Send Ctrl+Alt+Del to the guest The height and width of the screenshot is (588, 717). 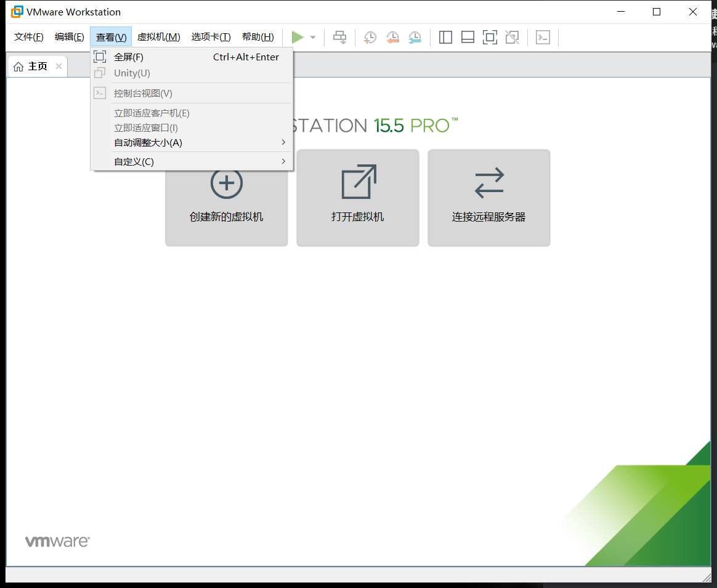339,37
